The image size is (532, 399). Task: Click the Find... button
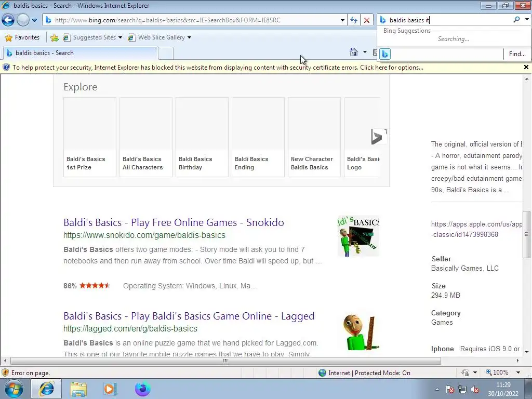pos(517,54)
